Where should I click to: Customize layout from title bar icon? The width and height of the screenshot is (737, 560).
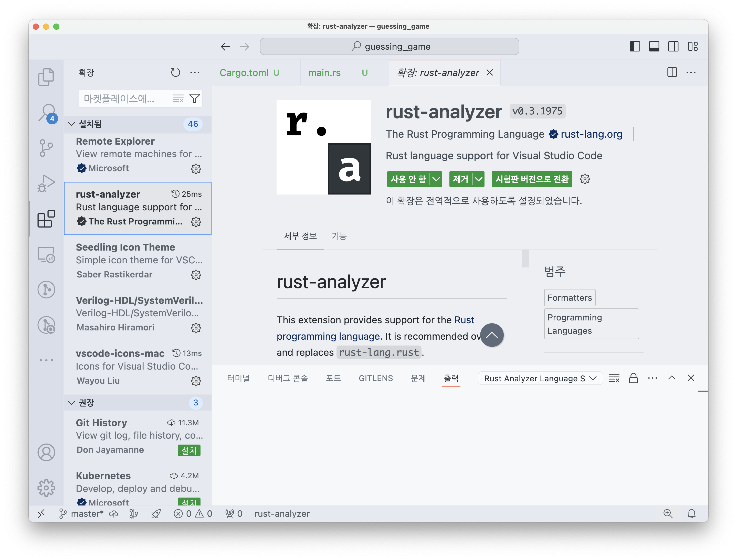(692, 46)
